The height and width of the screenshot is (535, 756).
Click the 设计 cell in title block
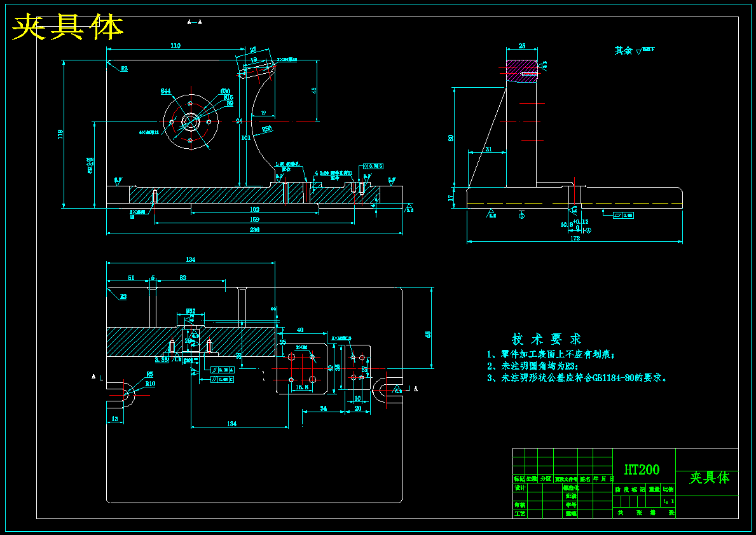point(519,488)
